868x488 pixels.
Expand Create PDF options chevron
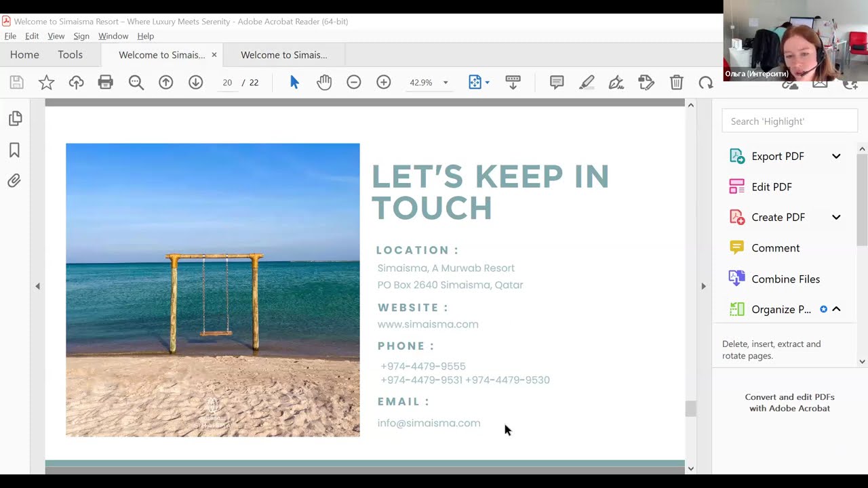click(x=836, y=217)
